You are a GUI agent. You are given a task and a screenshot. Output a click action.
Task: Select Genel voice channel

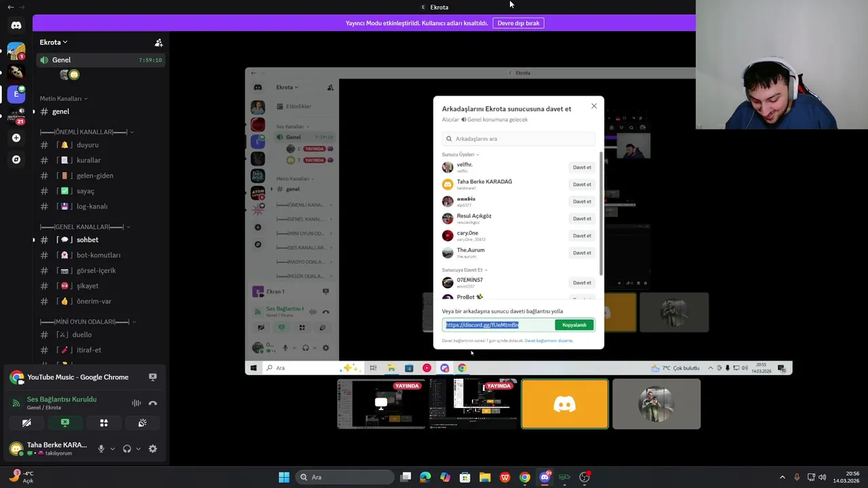(x=101, y=60)
